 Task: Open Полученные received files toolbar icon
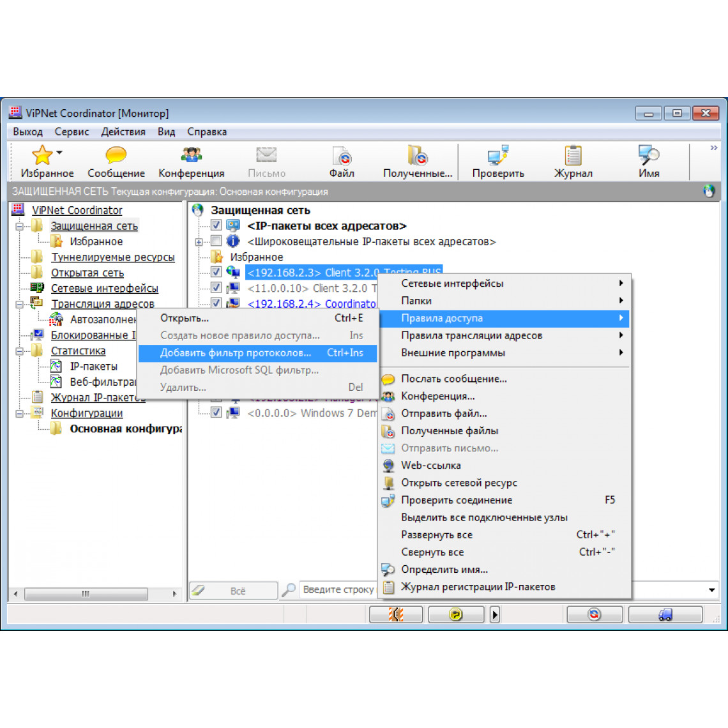point(418,155)
